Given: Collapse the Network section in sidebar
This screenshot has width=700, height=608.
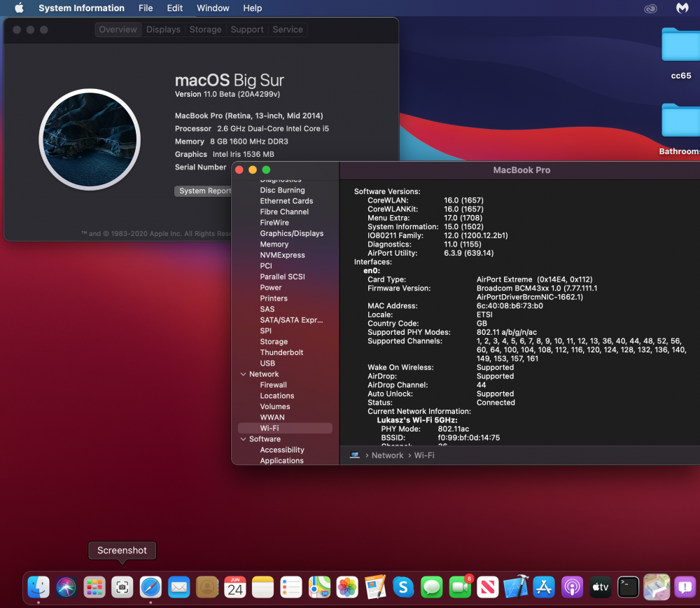Looking at the screenshot, I should pos(244,374).
